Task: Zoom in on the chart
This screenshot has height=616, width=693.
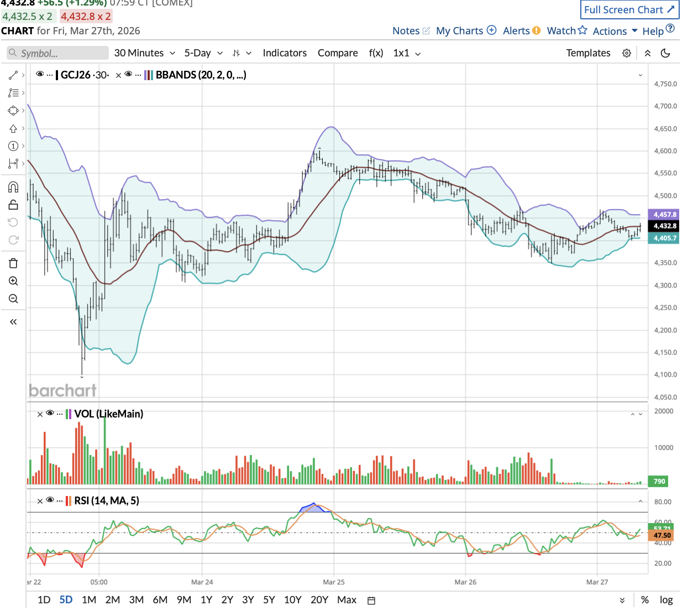Action: tap(13, 281)
